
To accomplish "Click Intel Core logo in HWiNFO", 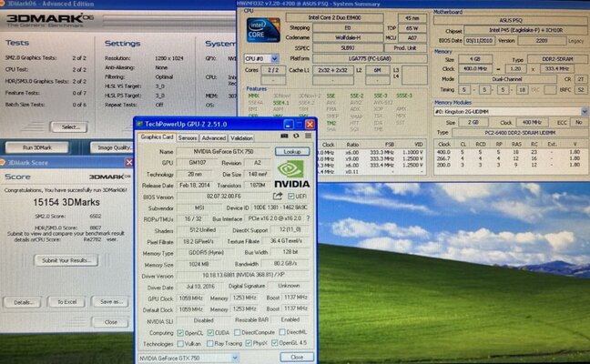I will click(263, 30).
